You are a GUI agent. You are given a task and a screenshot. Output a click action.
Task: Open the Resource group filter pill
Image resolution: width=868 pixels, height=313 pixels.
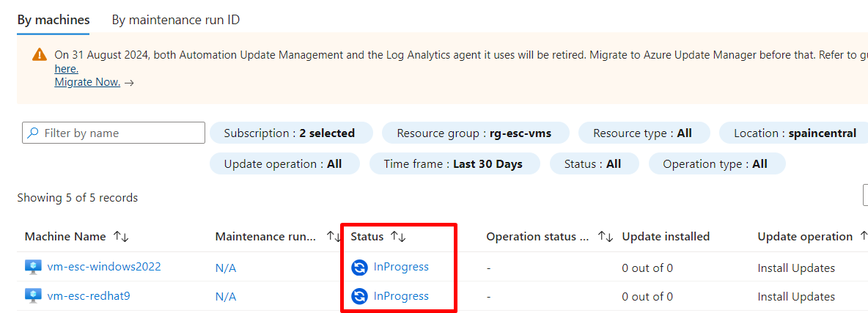click(475, 133)
